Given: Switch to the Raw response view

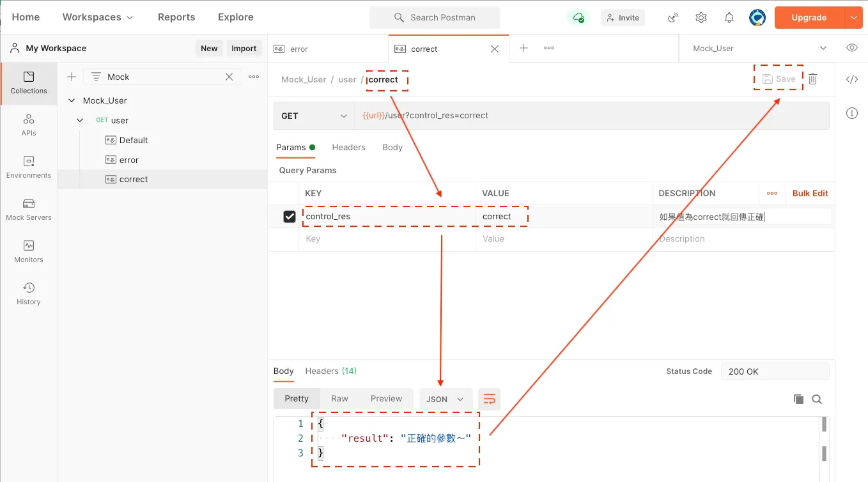Looking at the screenshot, I should (339, 398).
